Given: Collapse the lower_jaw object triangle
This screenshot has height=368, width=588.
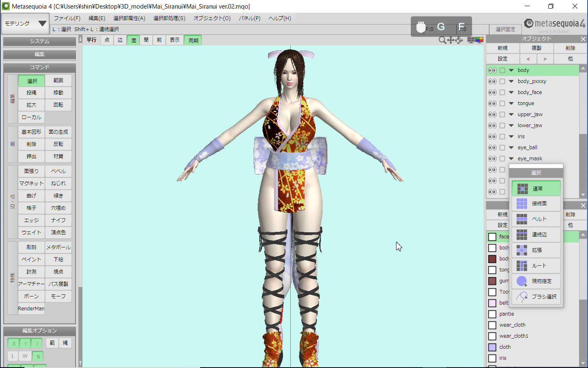Looking at the screenshot, I should (511, 126).
